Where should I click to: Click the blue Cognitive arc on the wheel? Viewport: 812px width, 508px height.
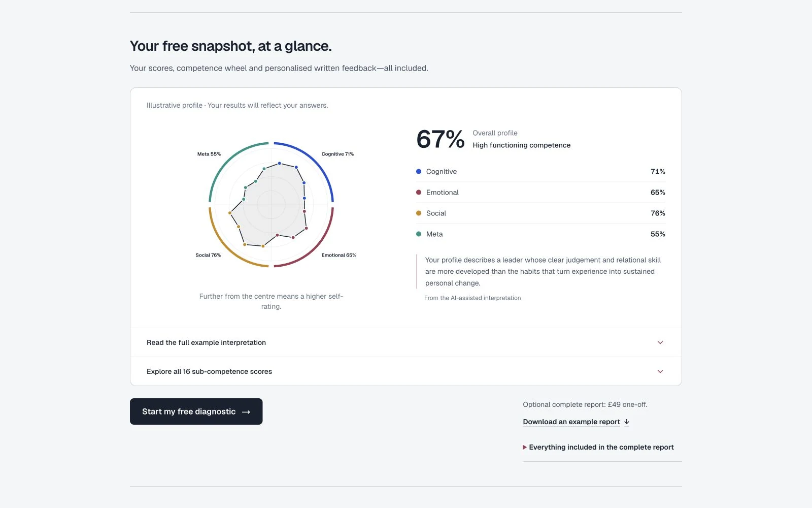pos(316,161)
